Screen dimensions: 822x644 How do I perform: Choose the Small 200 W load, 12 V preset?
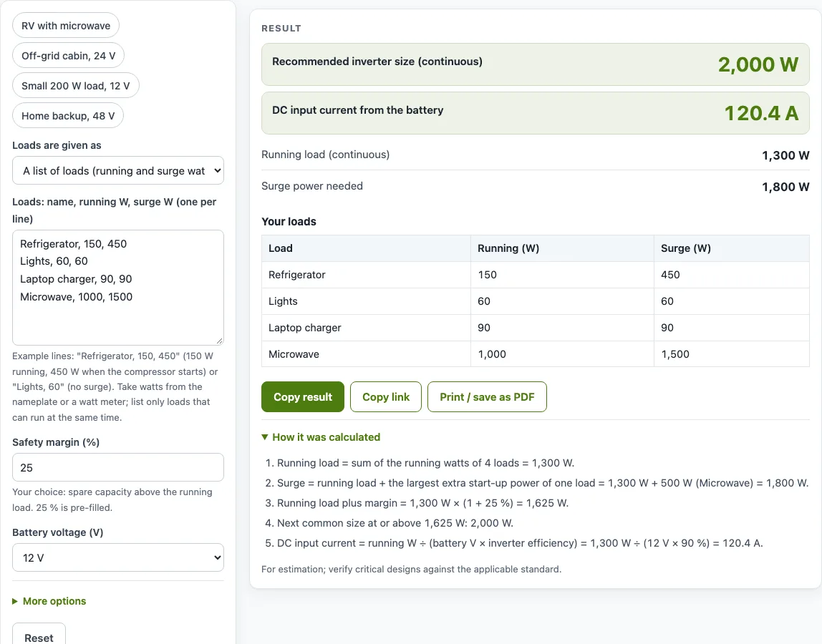click(75, 85)
